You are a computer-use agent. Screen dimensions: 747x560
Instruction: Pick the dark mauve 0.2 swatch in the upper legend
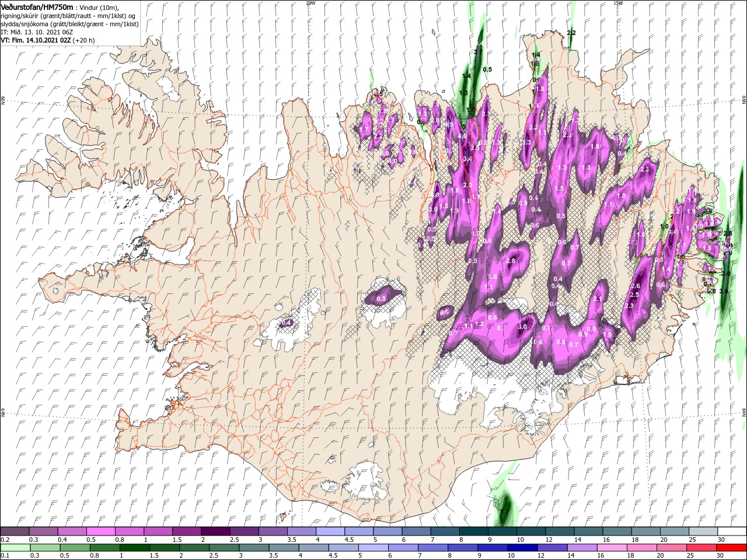pyautogui.click(x=15, y=531)
